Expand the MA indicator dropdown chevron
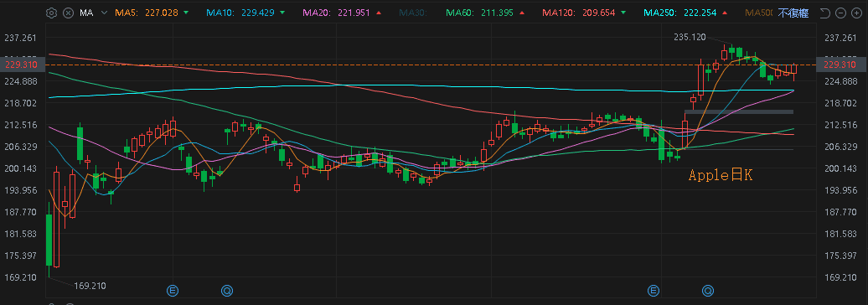Viewport: 868px width, 305px height. 104,13
